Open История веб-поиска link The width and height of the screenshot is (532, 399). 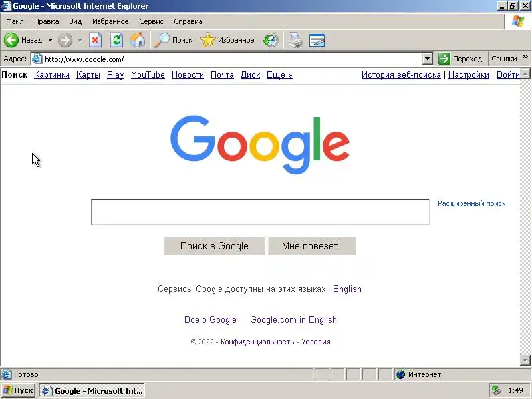point(401,75)
